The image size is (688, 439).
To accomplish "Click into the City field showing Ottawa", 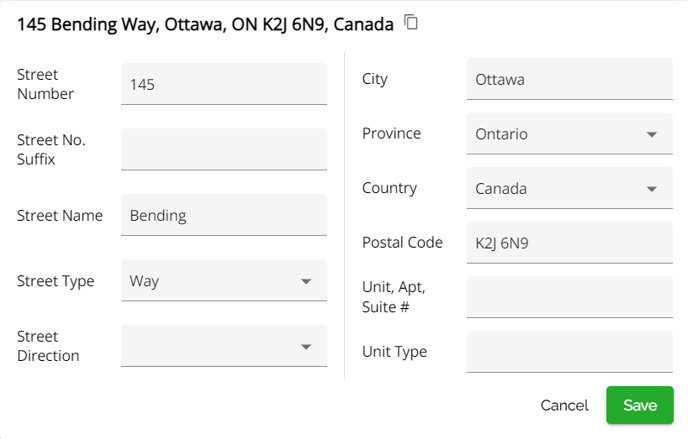I will point(570,79).
